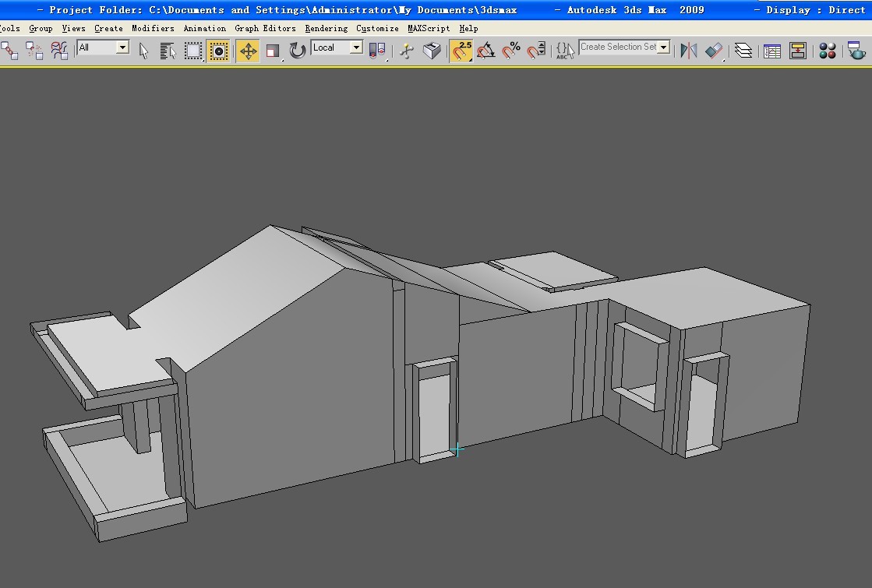Toggle the Angle Snap button
Screen dimensions: 872x588
pyautogui.click(x=486, y=51)
